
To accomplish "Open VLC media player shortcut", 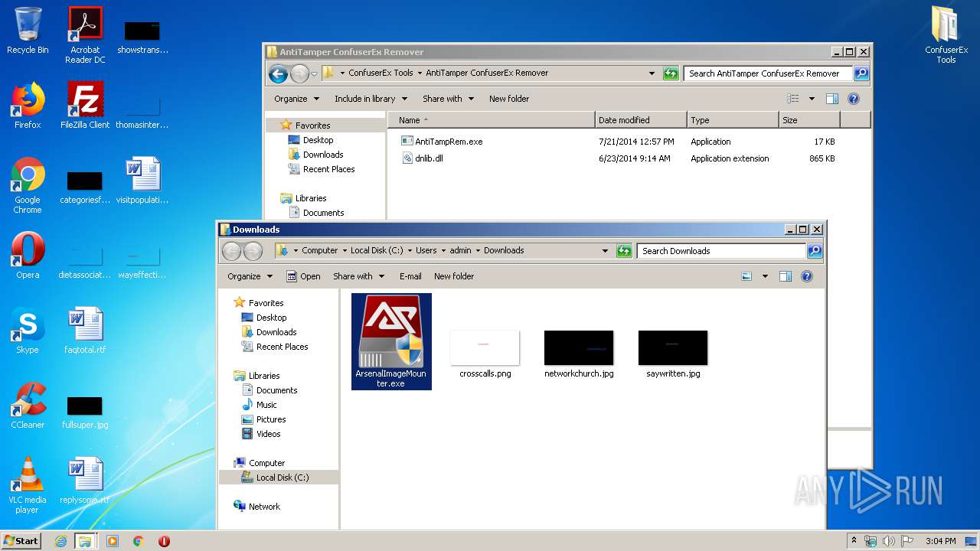I will 28,485.
